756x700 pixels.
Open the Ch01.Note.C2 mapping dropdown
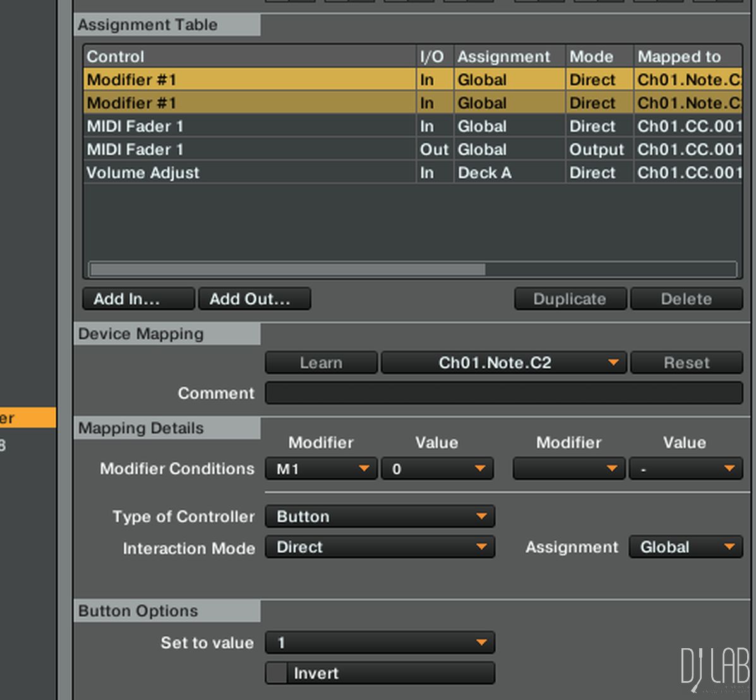coord(503,363)
